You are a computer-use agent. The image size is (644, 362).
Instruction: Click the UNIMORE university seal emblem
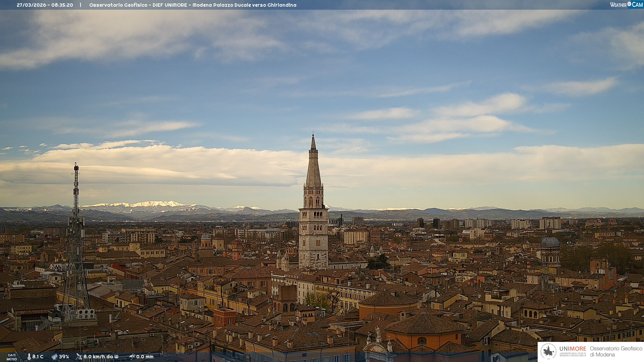tap(549, 351)
